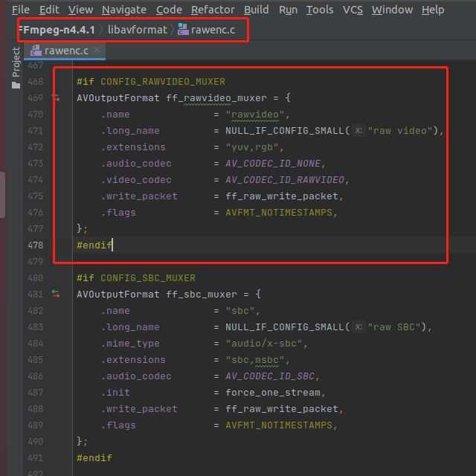Open the Build menu
This screenshot has height=476, width=476.
click(x=256, y=10)
